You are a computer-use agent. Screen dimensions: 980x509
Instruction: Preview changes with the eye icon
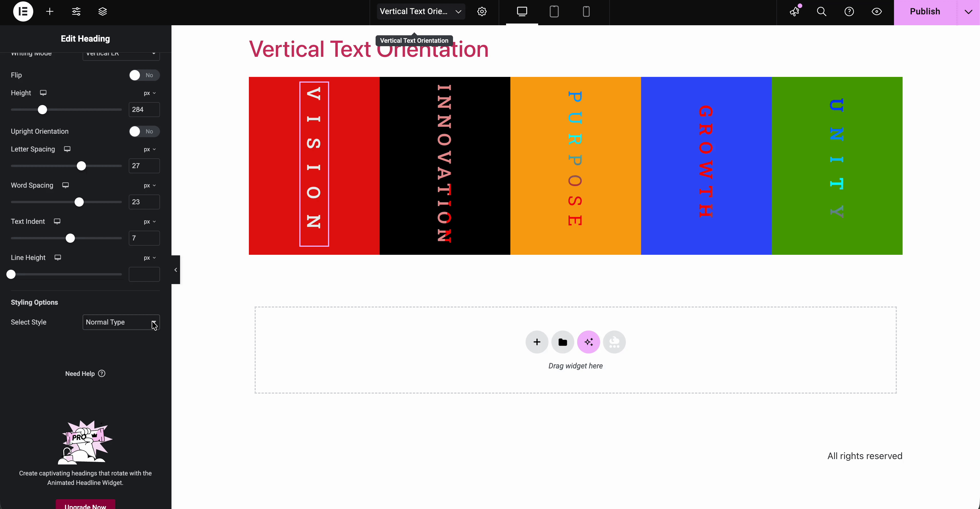point(877,11)
